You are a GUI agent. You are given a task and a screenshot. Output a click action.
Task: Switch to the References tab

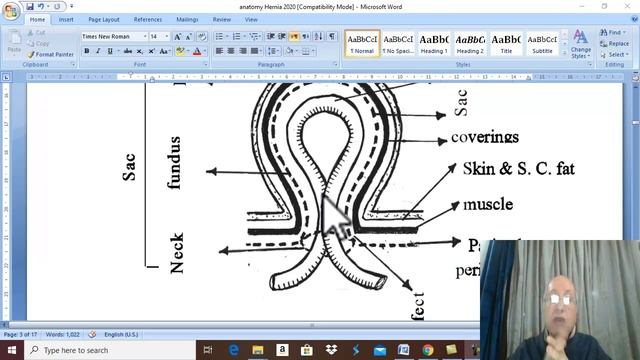[x=148, y=20]
